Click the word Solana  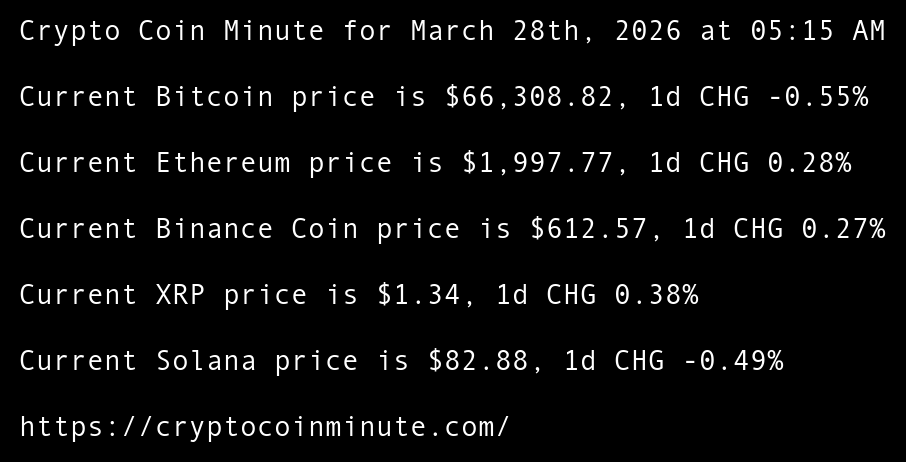pyautogui.click(x=206, y=361)
